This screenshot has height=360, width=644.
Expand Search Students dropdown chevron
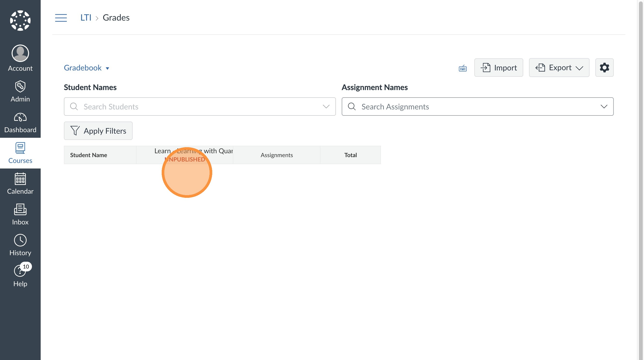[326, 107]
